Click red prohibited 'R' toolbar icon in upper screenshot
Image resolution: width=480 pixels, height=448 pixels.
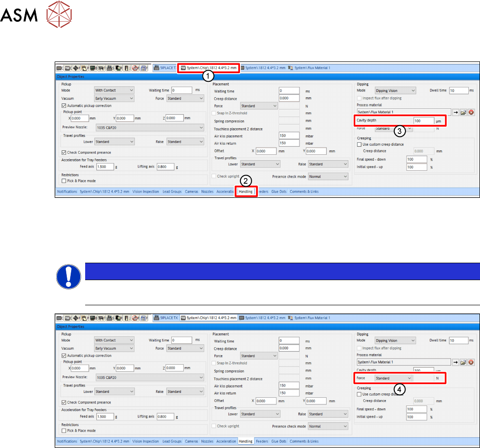(135, 68)
